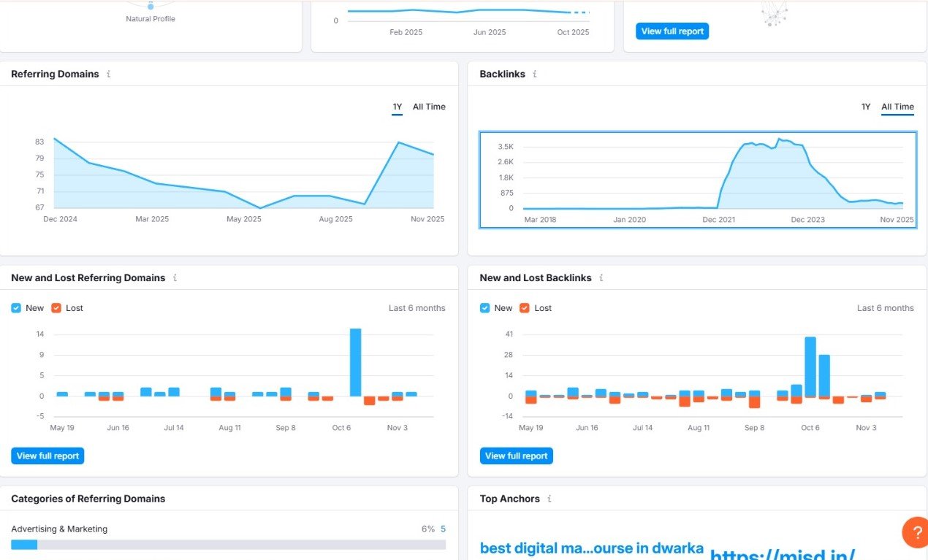Toggle New checkbox in New and Lost Backlinks

pos(484,308)
